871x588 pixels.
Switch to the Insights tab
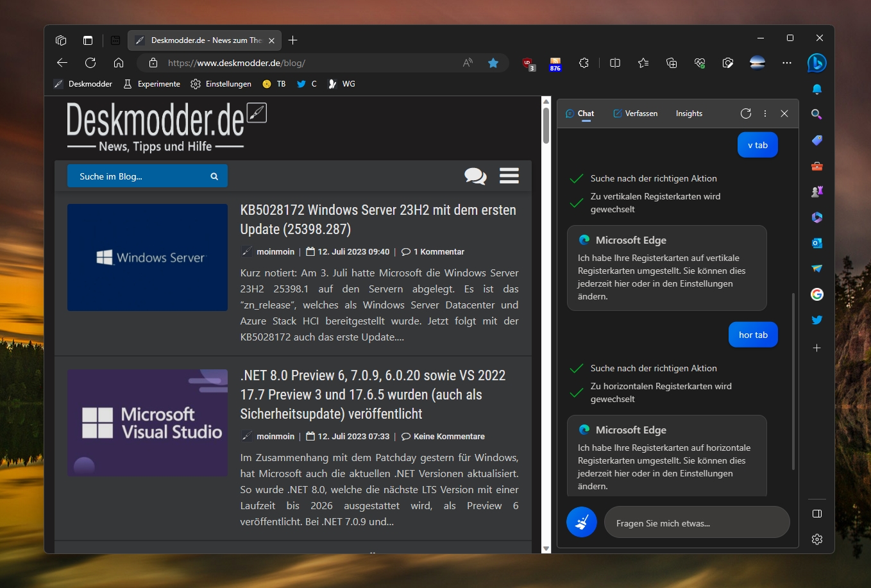point(689,113)
